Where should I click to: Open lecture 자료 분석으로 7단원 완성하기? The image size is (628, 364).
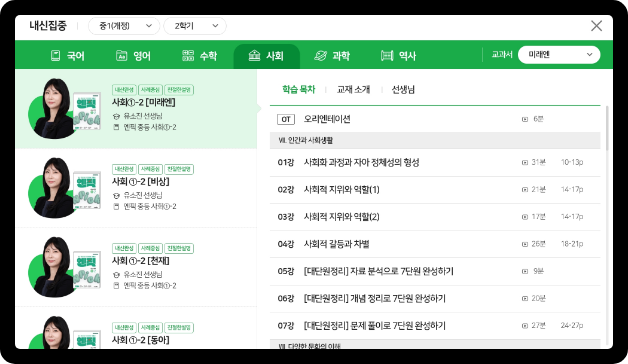coord(378,271)
